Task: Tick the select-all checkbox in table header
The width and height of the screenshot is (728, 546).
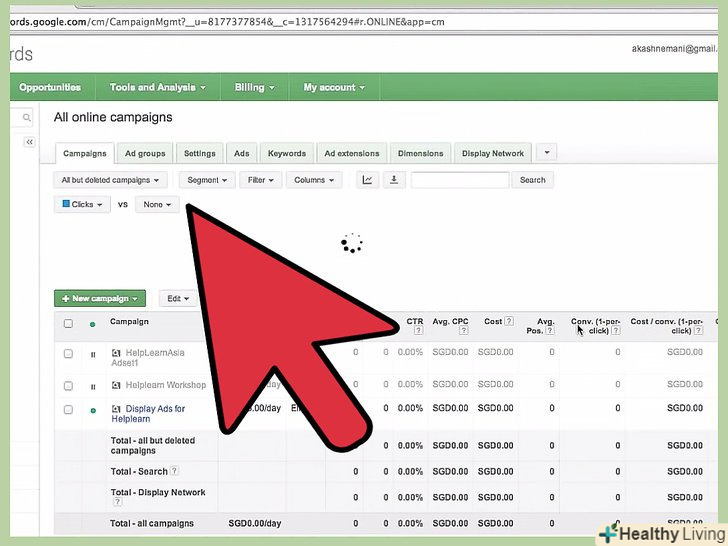Action: [68, 324]
